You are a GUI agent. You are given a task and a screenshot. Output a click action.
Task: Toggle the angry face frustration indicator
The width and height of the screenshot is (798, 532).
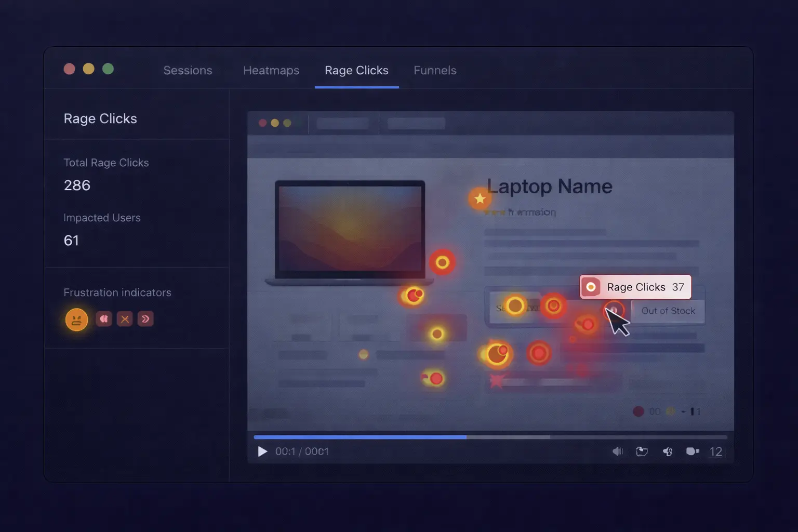(76, 319)
